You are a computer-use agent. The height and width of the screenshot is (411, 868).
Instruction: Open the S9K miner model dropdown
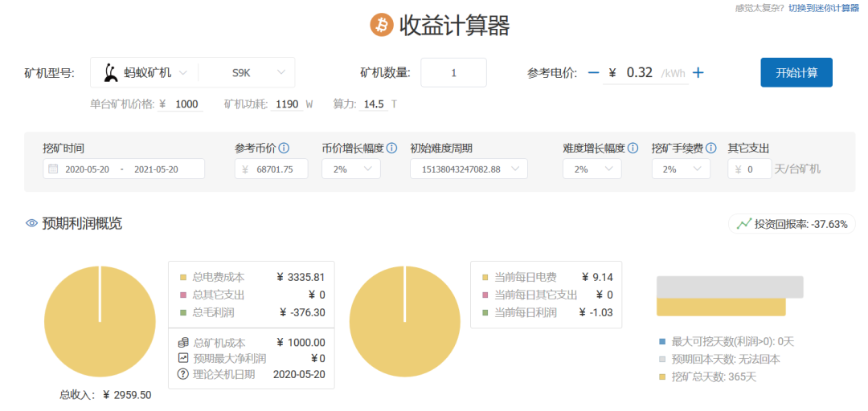pyautogui.click(x=247, y=72)
